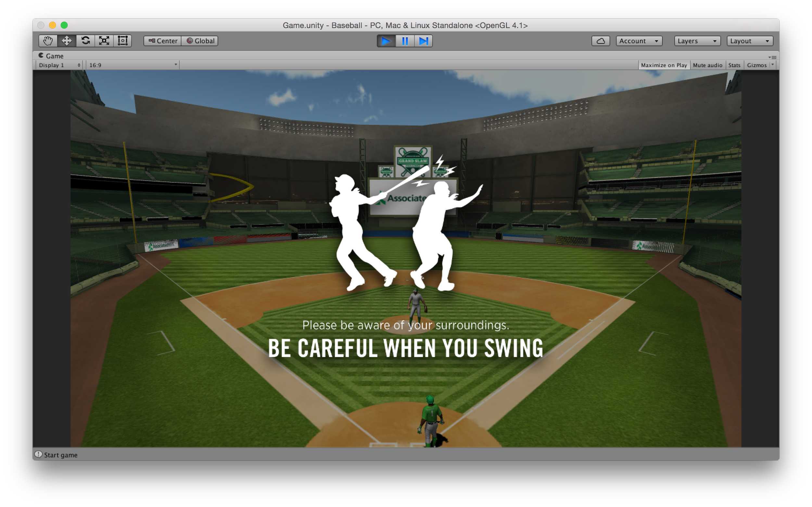Viewport: 812px width, 507px height.
Task: Select the Hand tool
Action: pos(48,41)
